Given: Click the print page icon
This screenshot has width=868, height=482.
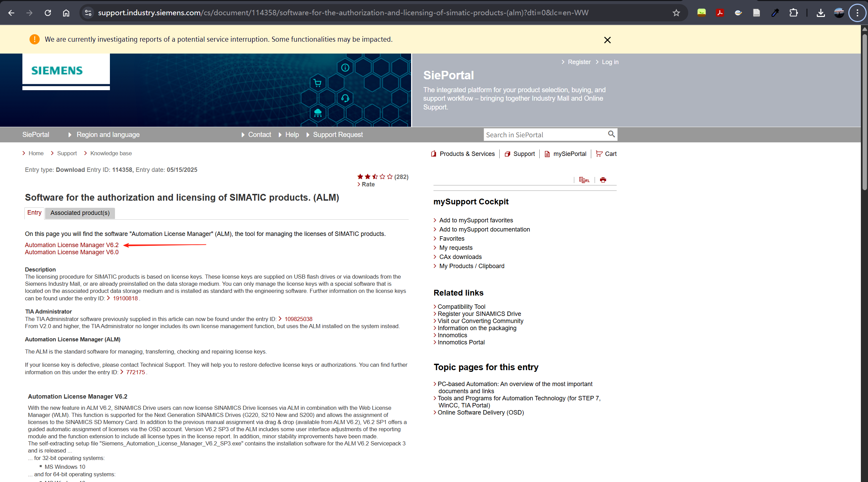Looking at the screenshot, I should (603, 180).
